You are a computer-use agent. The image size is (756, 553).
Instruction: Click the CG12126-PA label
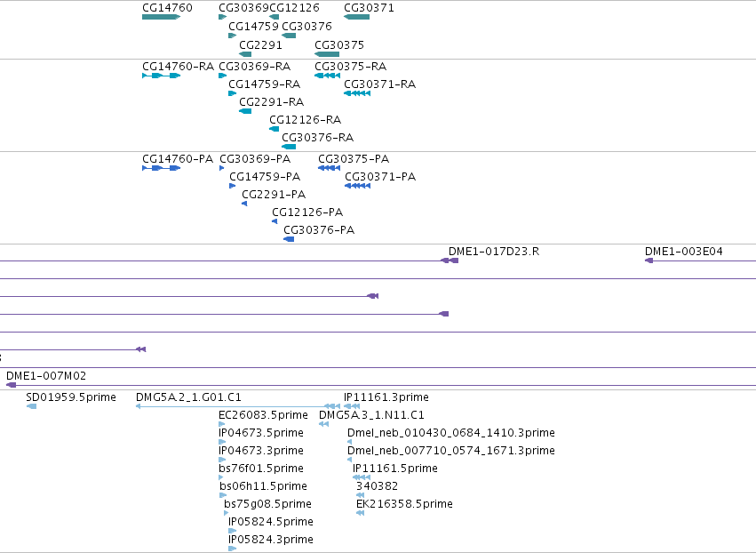click(307, 212)
